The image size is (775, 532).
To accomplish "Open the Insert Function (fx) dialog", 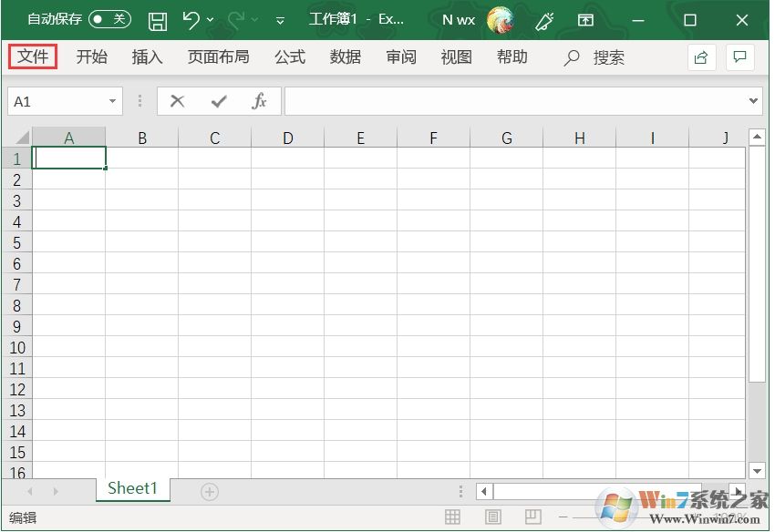I will click(259, 100).
